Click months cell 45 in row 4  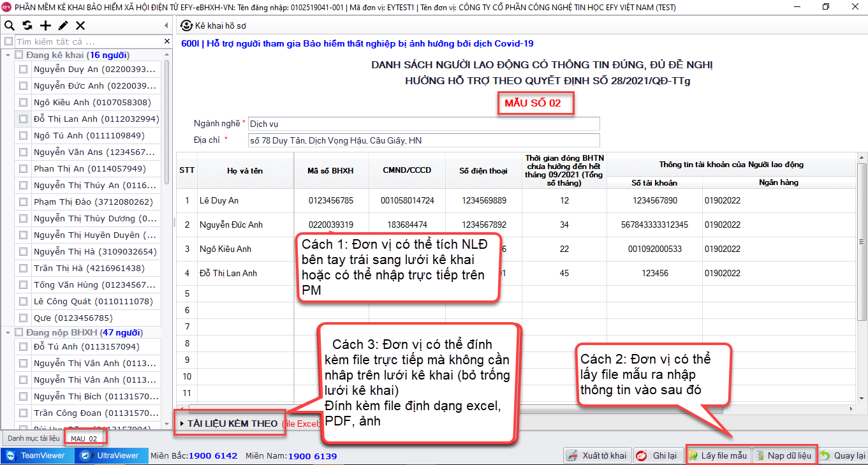(x=564, y=274)
